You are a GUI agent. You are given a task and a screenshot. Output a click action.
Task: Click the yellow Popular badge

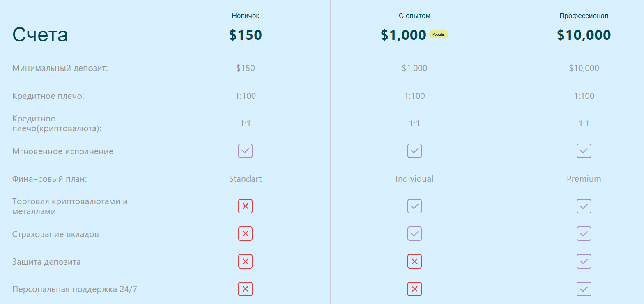pyautogui.click(x=439, y=34)
